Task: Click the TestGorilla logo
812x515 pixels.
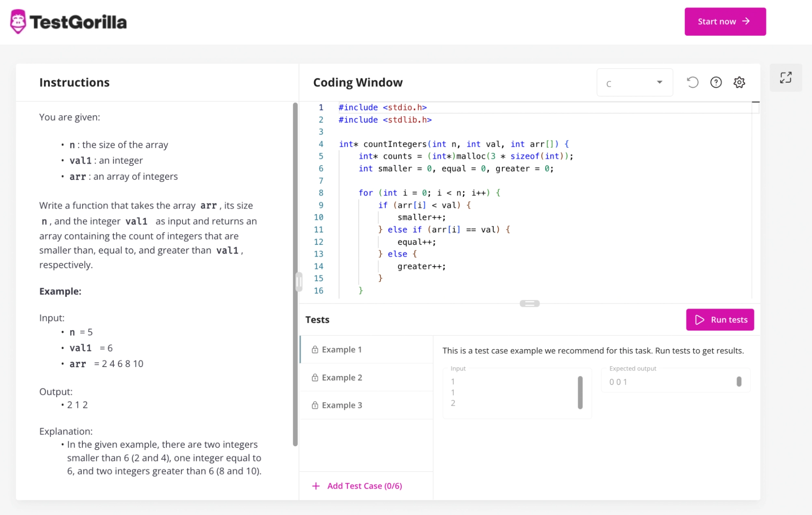Action: click(x=68, y=22)
